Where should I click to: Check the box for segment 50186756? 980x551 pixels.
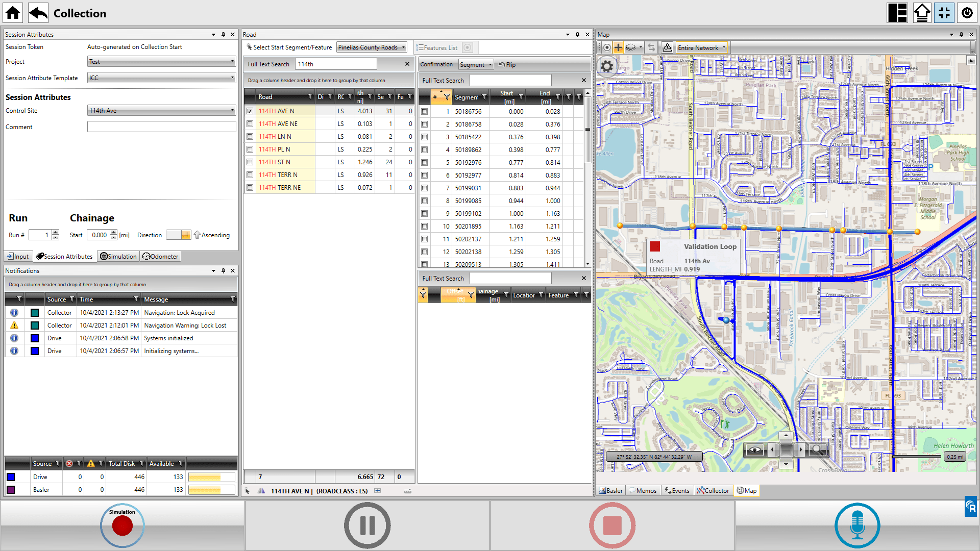tap(424, 111)
